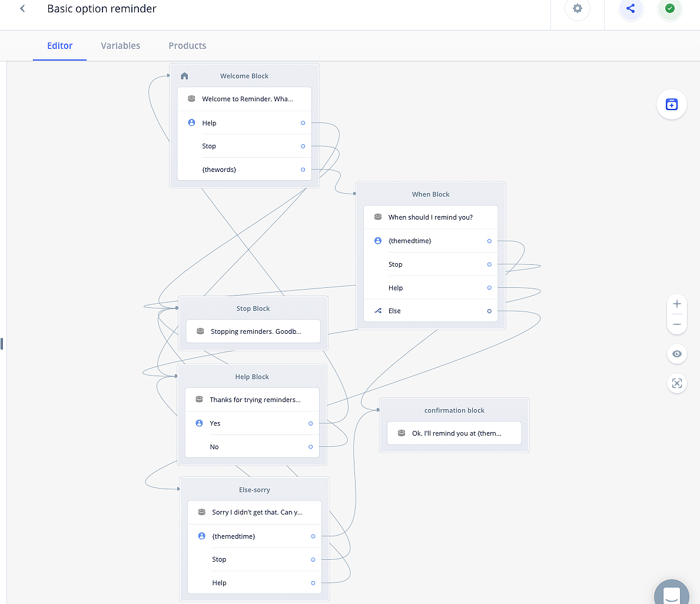Click the fit-to-screen icon
The width and height of the screenshot is (700, 604).
tap(677, 384)
